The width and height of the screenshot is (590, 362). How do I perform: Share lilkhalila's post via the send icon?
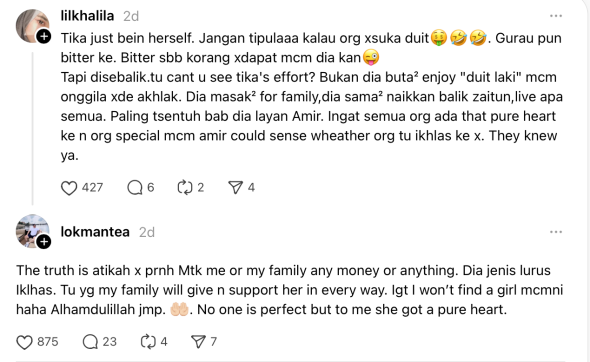coord(236,187)
